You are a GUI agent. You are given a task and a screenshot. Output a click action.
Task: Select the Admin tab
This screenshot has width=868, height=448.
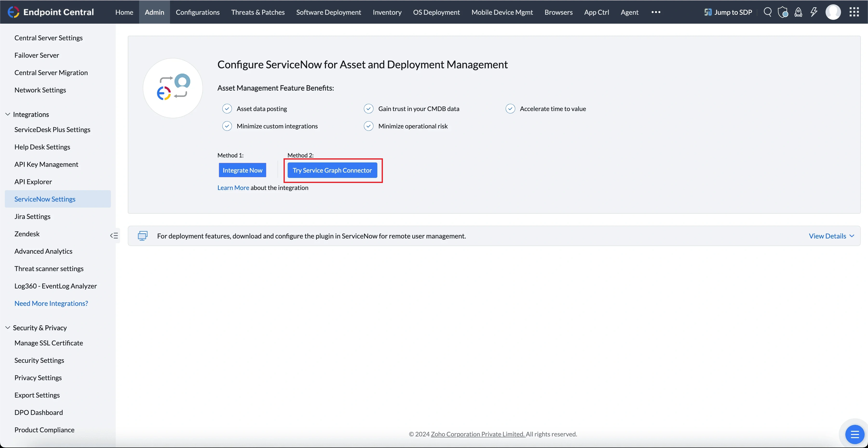[x=154, y=12]
